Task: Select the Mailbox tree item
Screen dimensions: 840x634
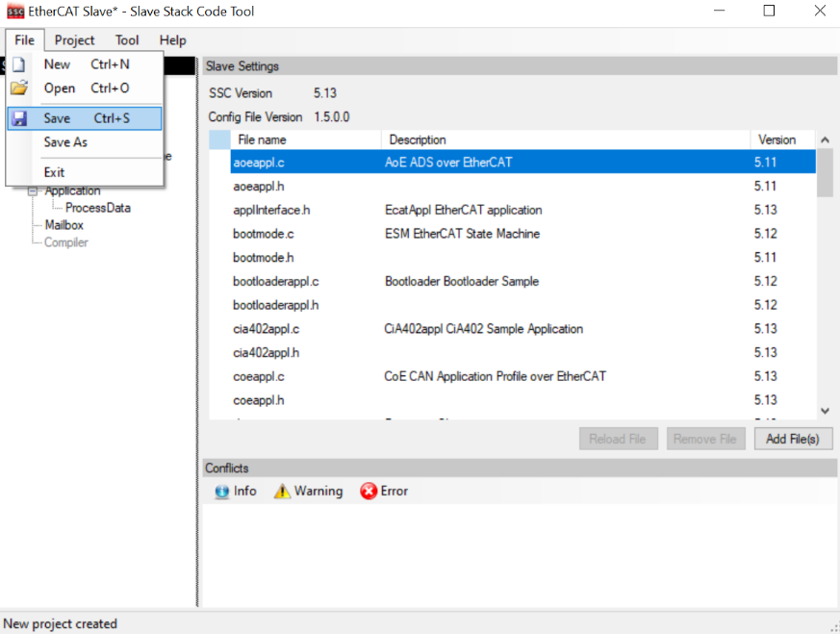Action: coord(64,225)
